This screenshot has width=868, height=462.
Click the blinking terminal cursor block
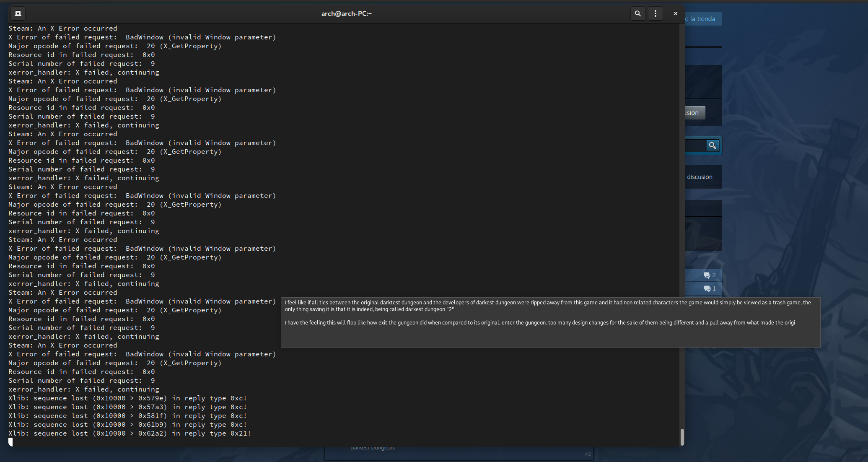pos(10,441)
